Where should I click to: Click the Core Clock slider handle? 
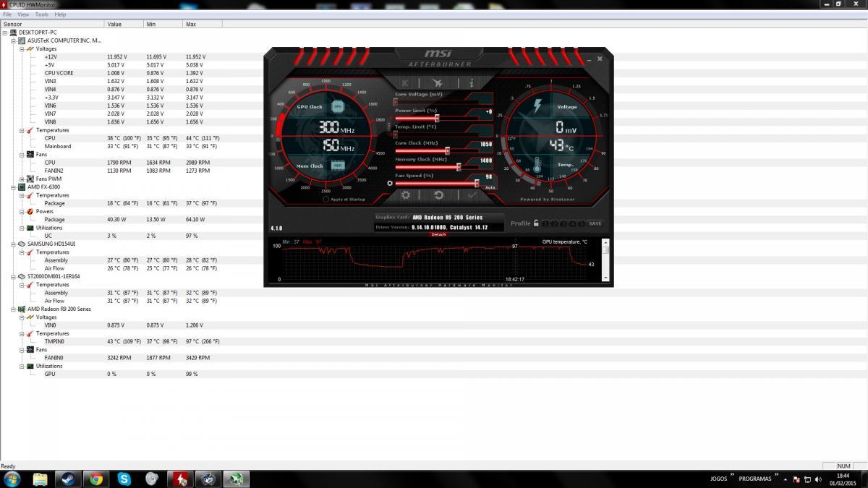[447, 150]
